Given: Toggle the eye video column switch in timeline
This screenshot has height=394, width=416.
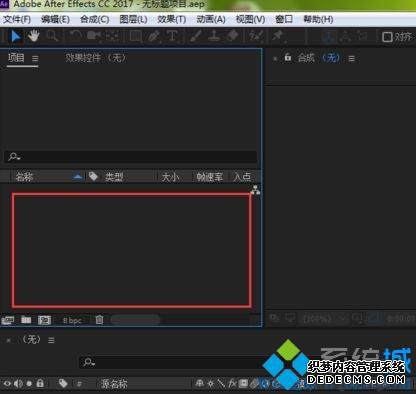Looking at the screenshot, I should pos(7,384).
